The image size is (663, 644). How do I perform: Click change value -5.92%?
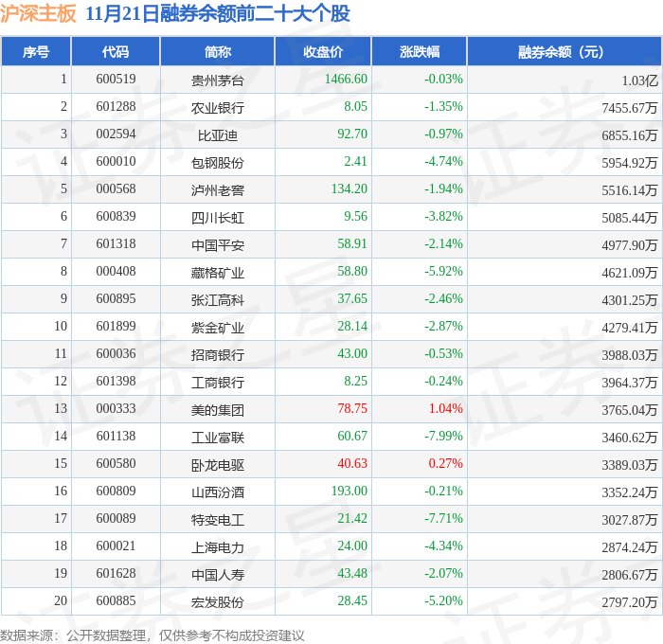tap(443, 272)
